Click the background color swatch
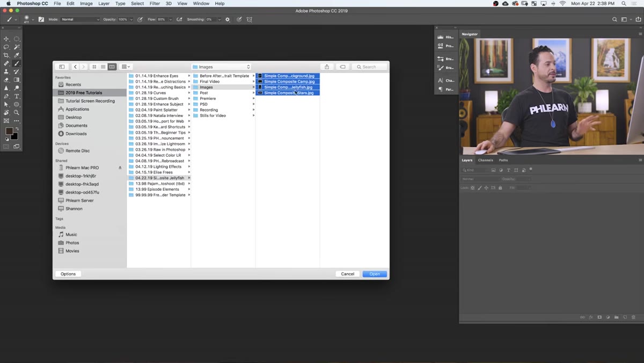Image resolution: width=644 pixels, height=363 pixels. pos(16,136)
